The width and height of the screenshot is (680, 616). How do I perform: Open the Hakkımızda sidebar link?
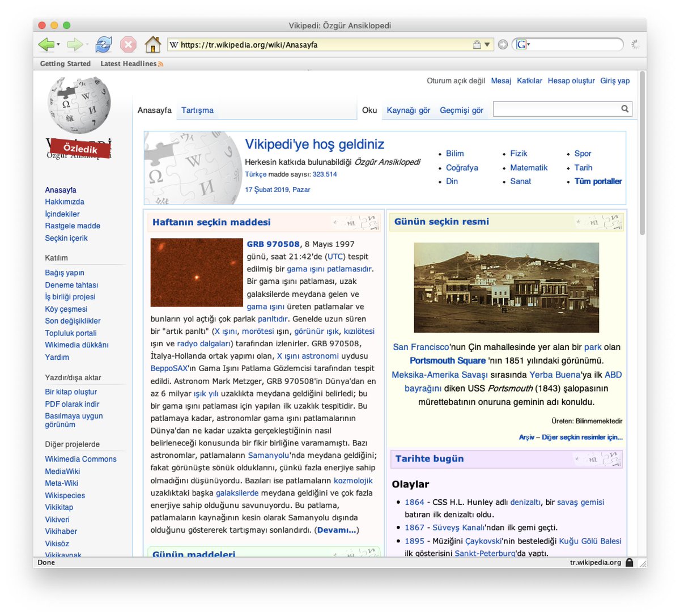tap(65, 202)
